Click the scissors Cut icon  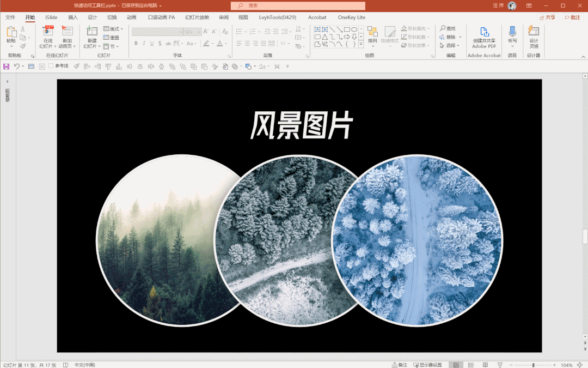tap(23, 29)
